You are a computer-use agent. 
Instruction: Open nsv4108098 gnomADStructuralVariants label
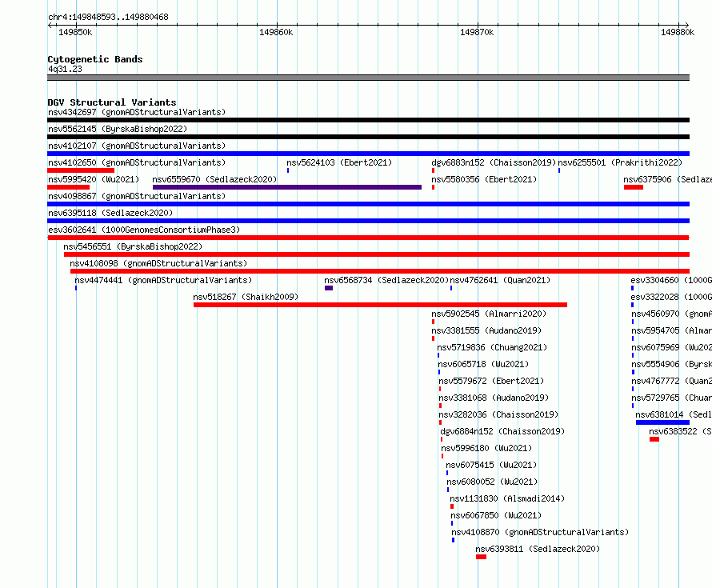(x=158, y=263)
